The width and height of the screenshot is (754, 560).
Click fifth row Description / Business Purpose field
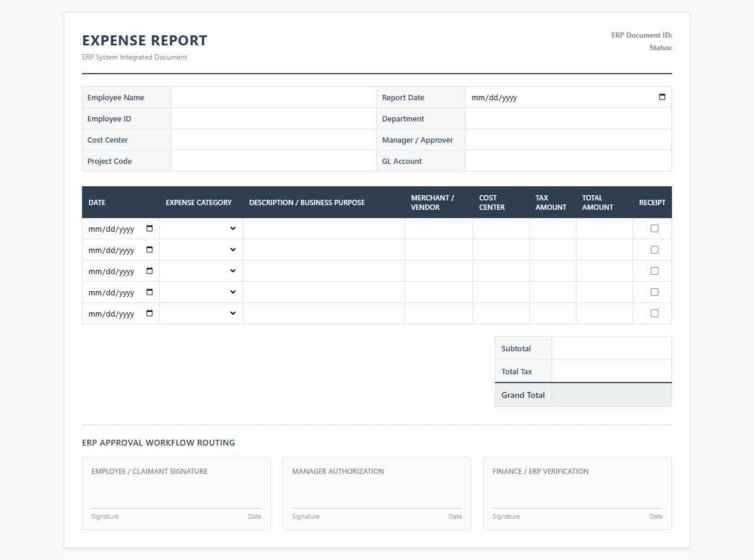[x=324, y=314]
